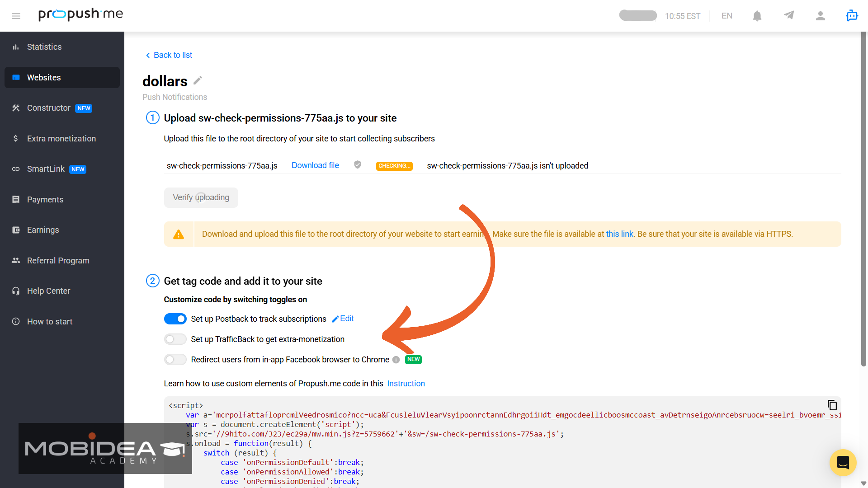This screenshot has height=488, width=868.
Task: Click Edit next to Postback setting
Action: [x=343, y=319]
